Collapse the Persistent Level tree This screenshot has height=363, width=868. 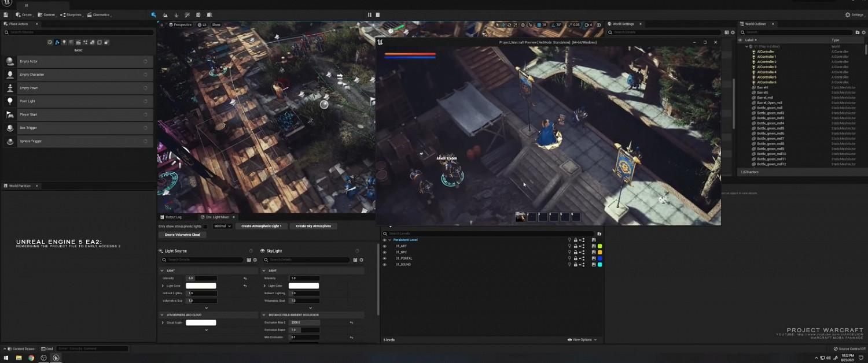(x=389, y=240)
